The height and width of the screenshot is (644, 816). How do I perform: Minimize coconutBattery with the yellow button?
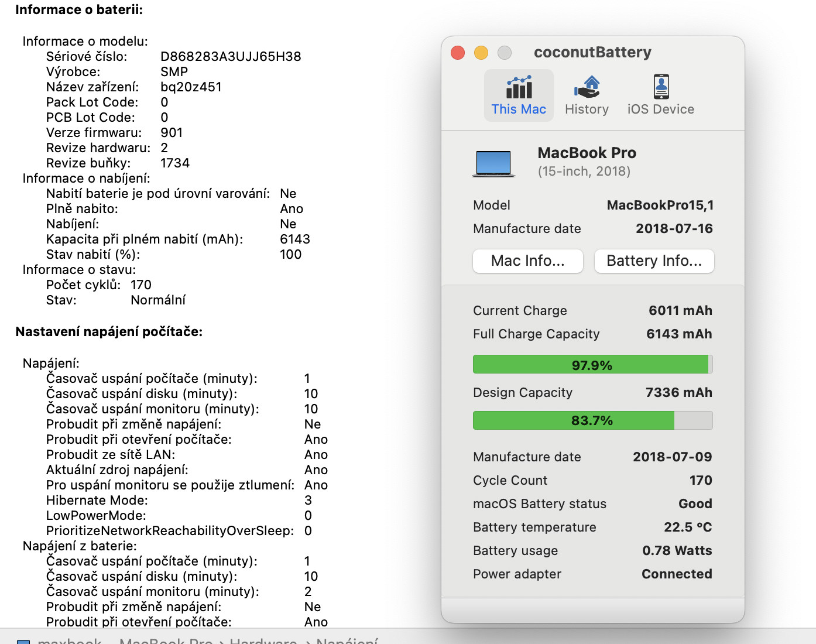(481, 53)
